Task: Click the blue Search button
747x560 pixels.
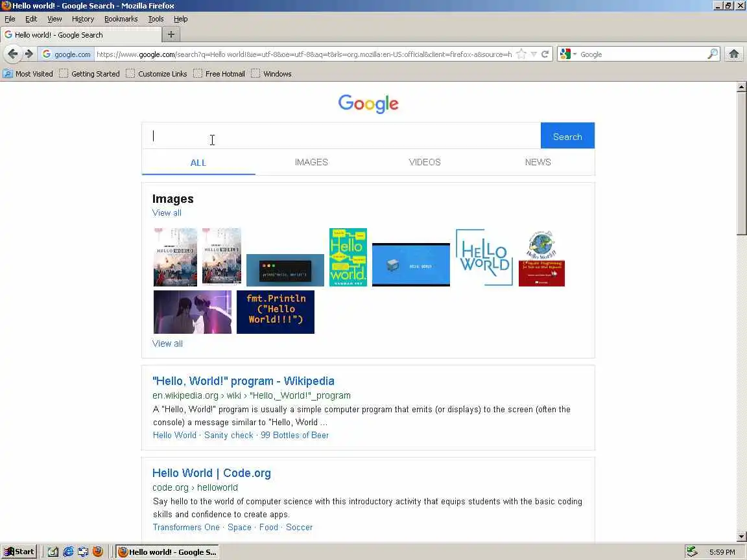Action: tap(567, 136)
